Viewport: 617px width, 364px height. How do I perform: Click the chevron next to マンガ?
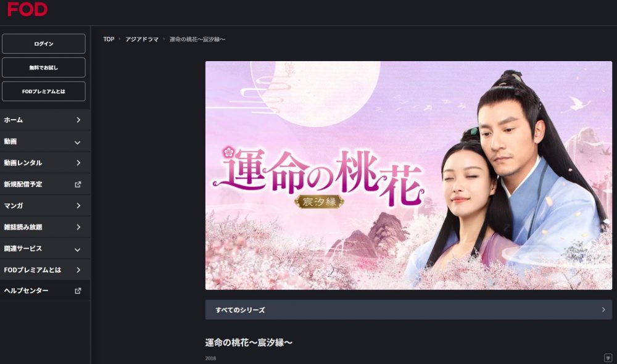click(x=78, y=205)
